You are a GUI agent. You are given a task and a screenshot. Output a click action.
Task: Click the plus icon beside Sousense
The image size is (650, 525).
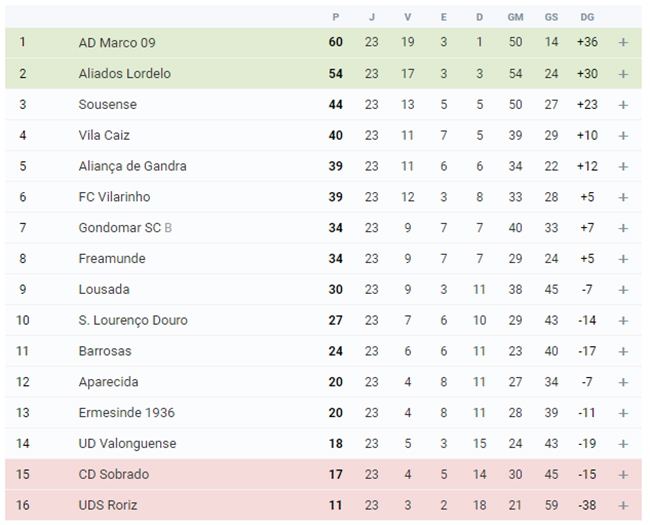pyautogui.click(x=623, y=105)
